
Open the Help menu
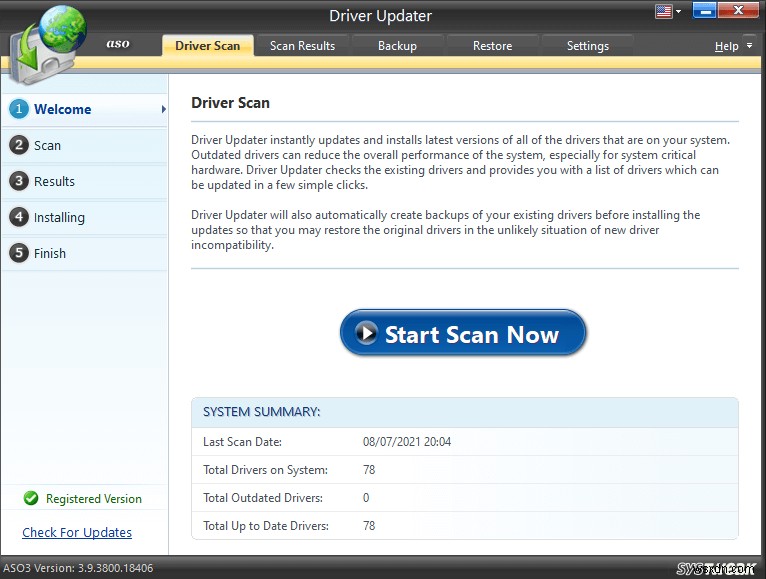pos(726,46)
